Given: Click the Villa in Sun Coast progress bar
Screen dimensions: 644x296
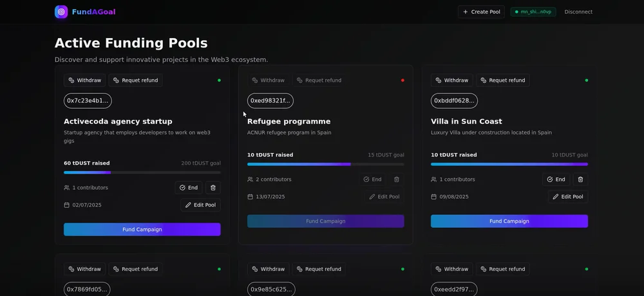Looking at the screenshot, I should [509, 164].
